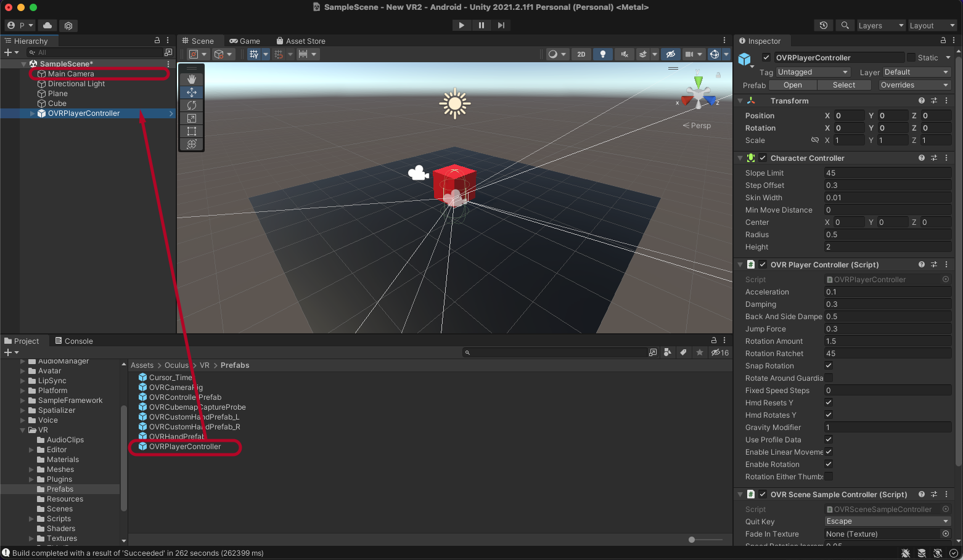Toggle Gizmos globe icon in the Scene
Image resolution: width=963 pixels, height=560 pixels.
point(715,54)
